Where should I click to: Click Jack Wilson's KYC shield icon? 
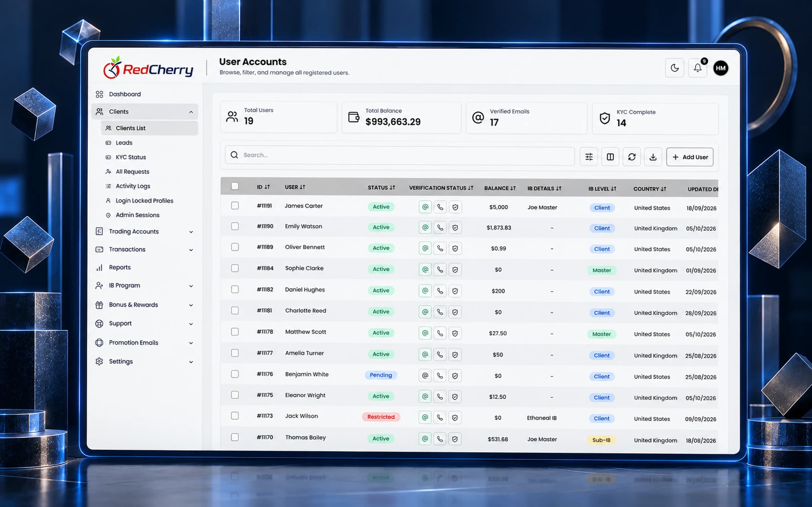tap(455, 418)
